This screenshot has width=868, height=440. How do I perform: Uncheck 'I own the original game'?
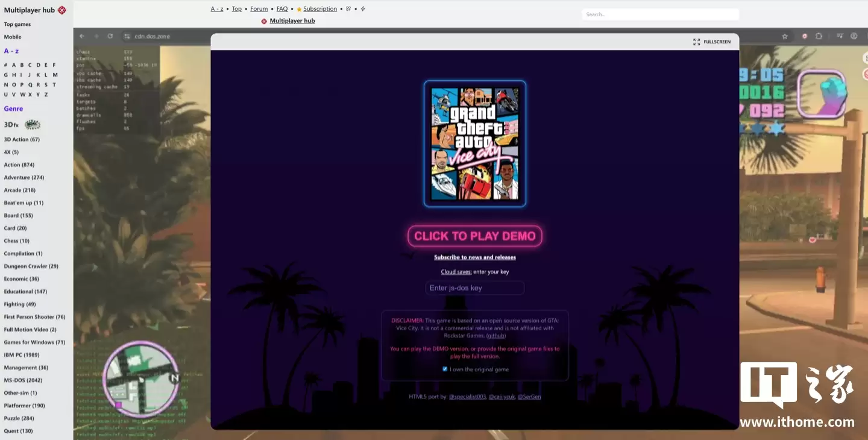(444, 369)
